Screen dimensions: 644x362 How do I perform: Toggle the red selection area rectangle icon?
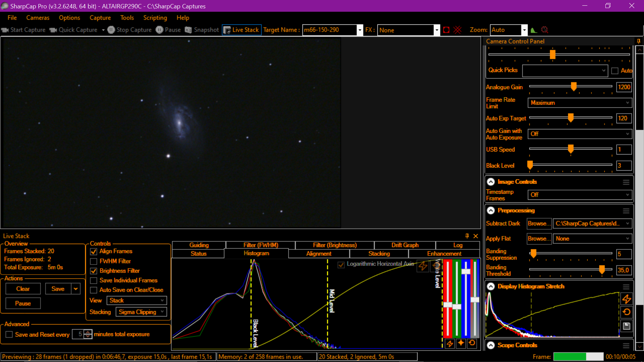coord(446,30)
